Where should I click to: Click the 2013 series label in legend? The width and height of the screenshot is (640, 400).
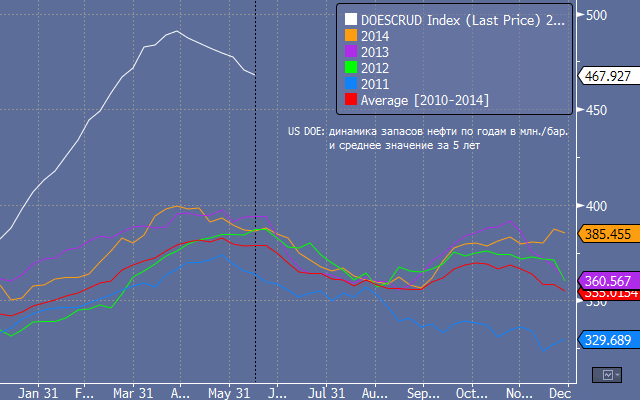coord(376,51)
